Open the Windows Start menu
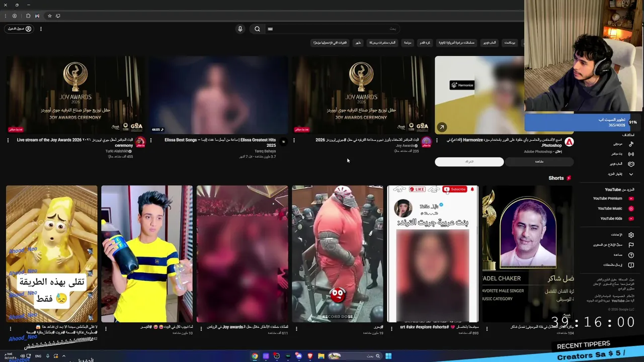Image resolution: width=644 pixels, height=362 pixels. click(x=388, y=356)
